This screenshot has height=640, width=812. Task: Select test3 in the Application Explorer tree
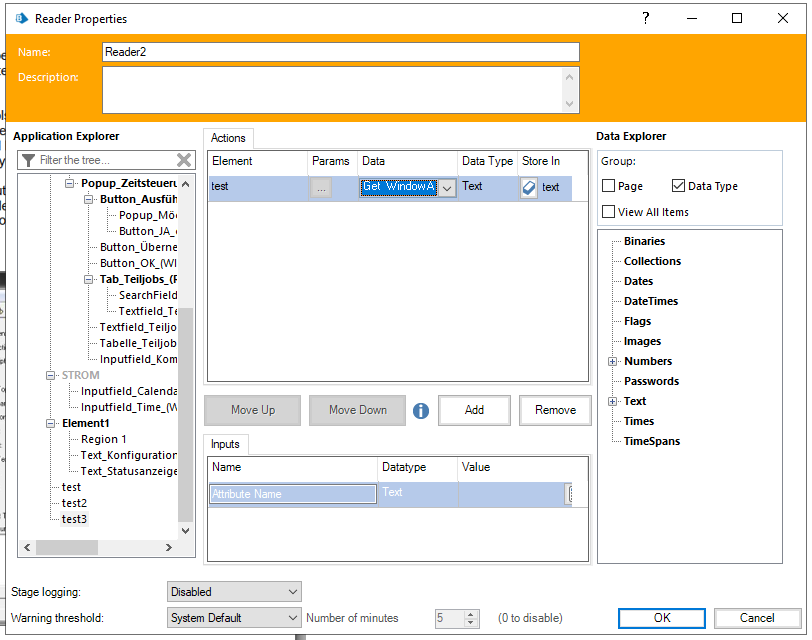point(74,519)
